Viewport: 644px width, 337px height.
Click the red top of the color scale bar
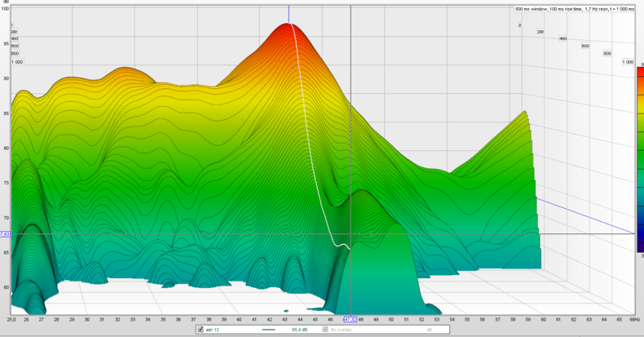point(640,73)
